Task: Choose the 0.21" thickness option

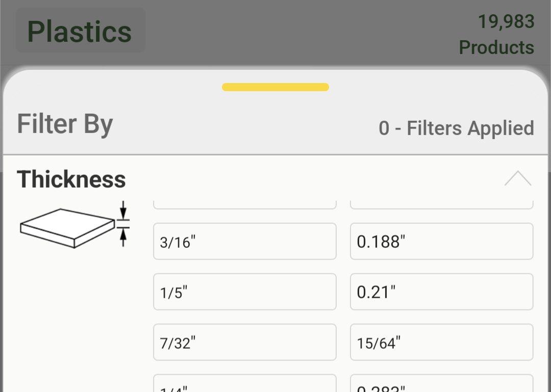Action: (441, 292)
